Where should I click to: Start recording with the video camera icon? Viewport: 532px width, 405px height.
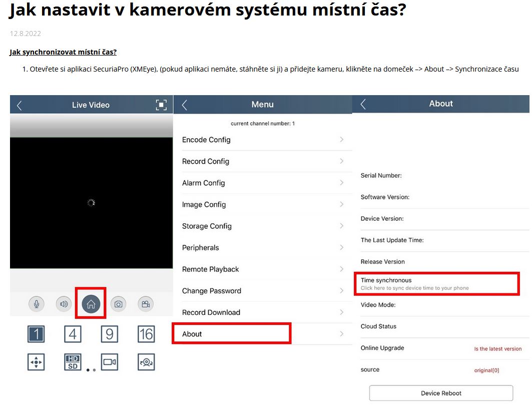tap(145, 303)
